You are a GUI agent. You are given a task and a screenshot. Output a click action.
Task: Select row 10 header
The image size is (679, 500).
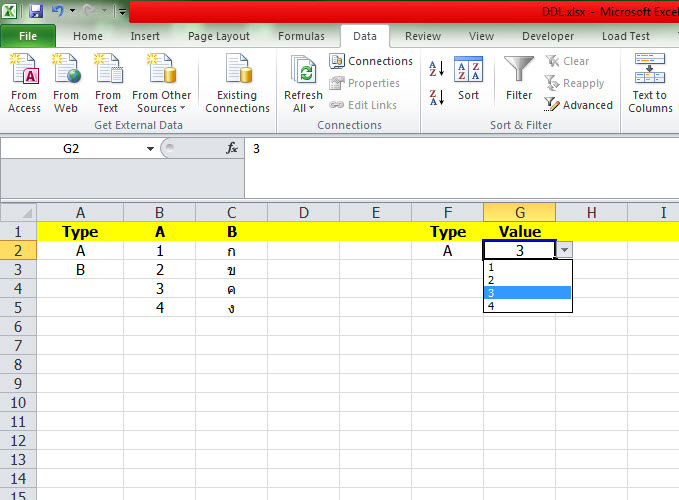[x=18, y=403]
